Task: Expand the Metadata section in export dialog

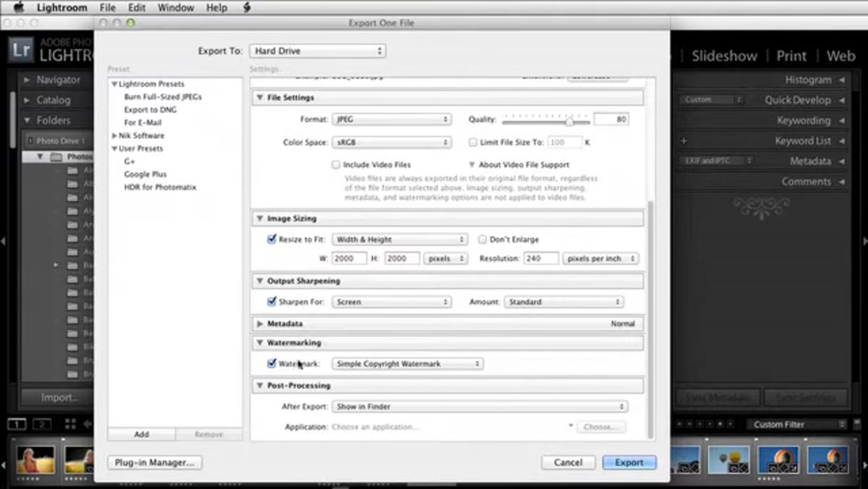Action: tap(260, 323)
